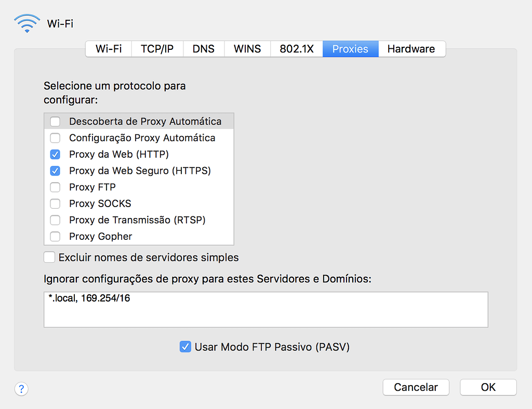The width and height of the screenshot is (532, 409).
Task: Go to the Hardware tab
Action: tap(411, 49)
